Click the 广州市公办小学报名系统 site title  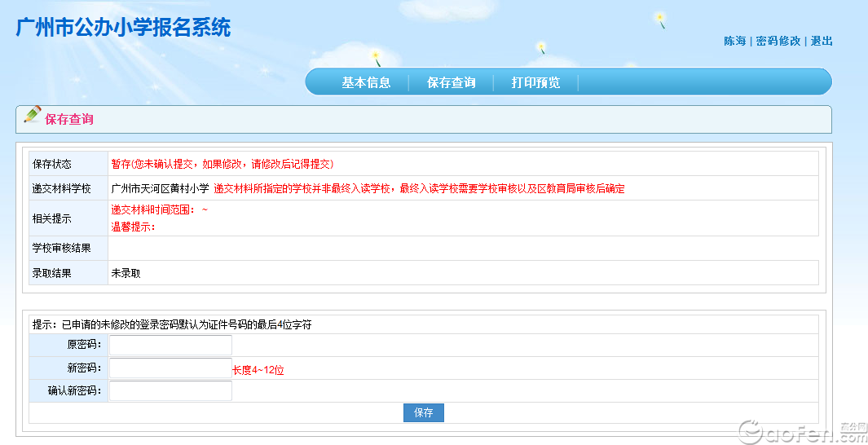[123, 27]
